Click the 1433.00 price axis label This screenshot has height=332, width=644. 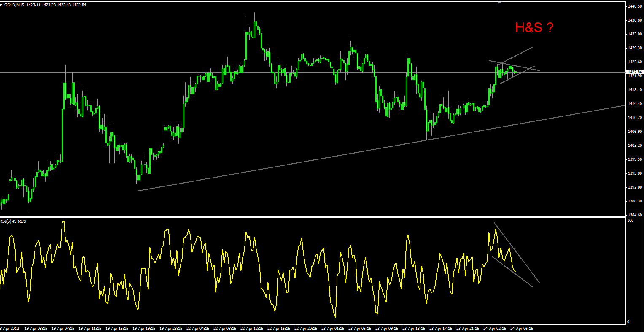[x=635, y=34]
